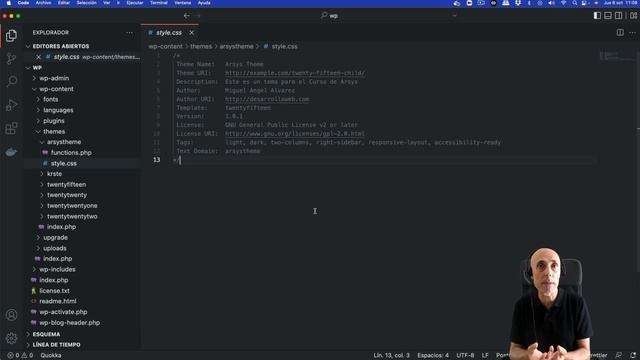
Task: Toggle primary side bar visibility
Action: pyautogui.click(x=597, y=16)
